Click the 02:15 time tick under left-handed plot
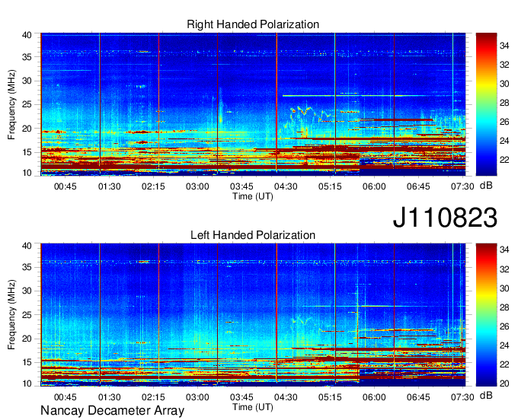The width and height of the screenshot is (518, 420). coord(153,397)
